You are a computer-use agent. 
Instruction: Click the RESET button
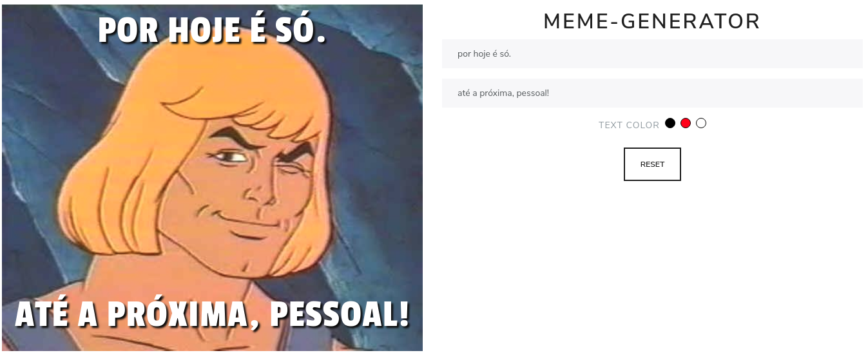point(652,164)
